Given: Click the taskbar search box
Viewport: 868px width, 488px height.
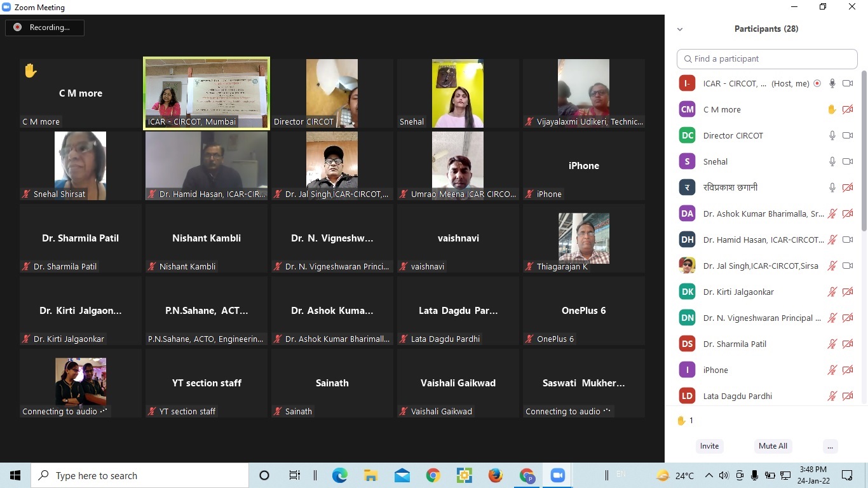Looking at the screenshot, I should (x=140, y=475).
